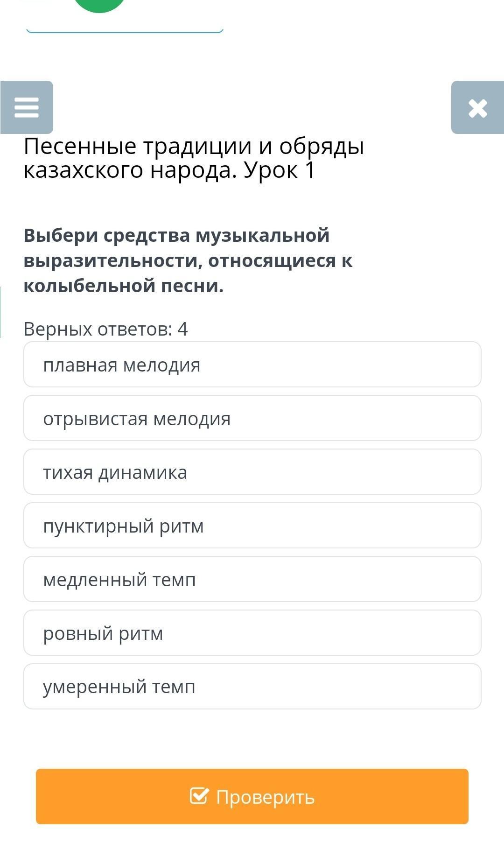Image resolution: width=504 pixels, height=856 pixels.
Task: Open the hamburger menu
Action: pos(27,107)
